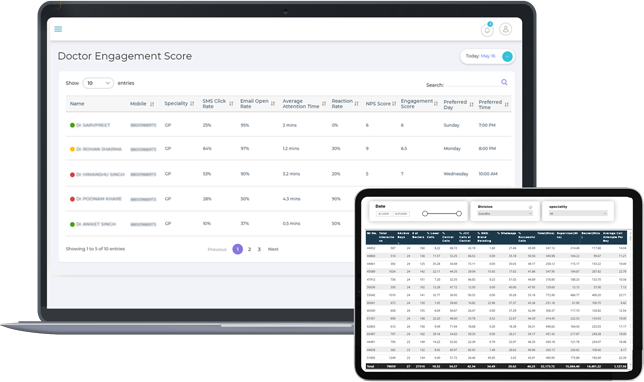Click Preferred Day value Sunday
This screenshot has height=382, width=644.
451,125
